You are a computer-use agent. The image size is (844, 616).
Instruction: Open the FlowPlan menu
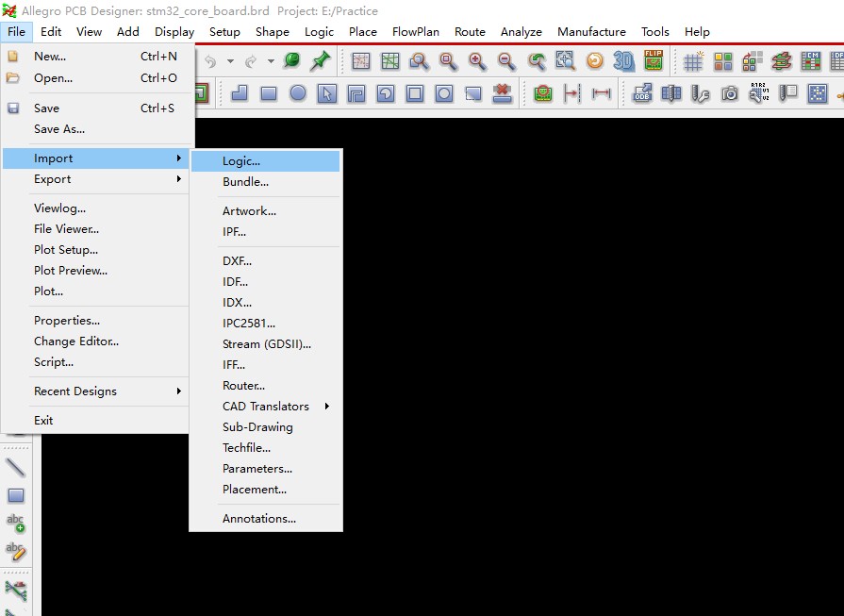point(416,32)
